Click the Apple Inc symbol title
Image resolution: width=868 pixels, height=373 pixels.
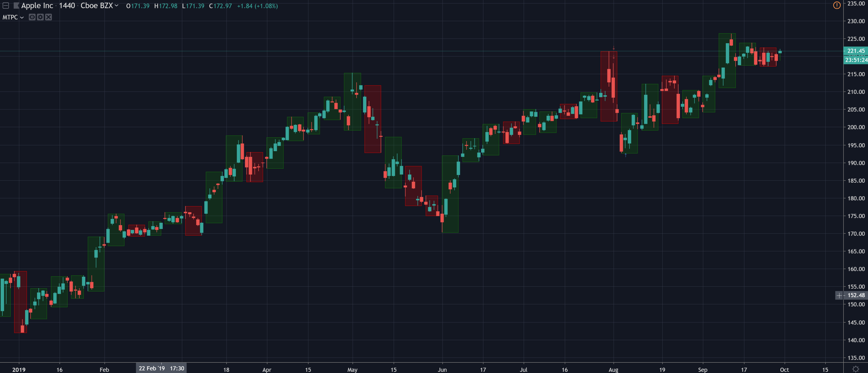[37, 6]
